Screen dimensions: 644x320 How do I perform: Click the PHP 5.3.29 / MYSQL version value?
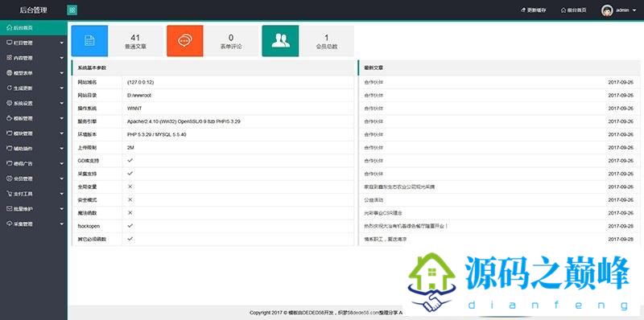(x=157, y=134)
